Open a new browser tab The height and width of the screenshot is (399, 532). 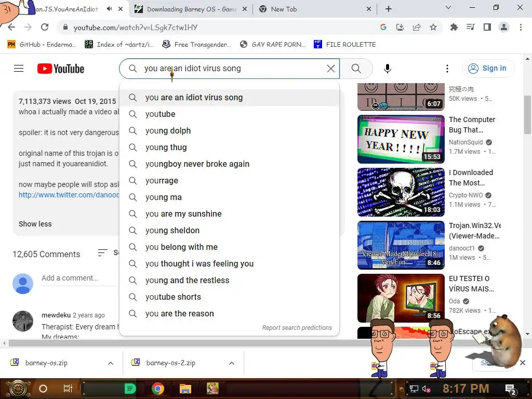tap(389, 9)
